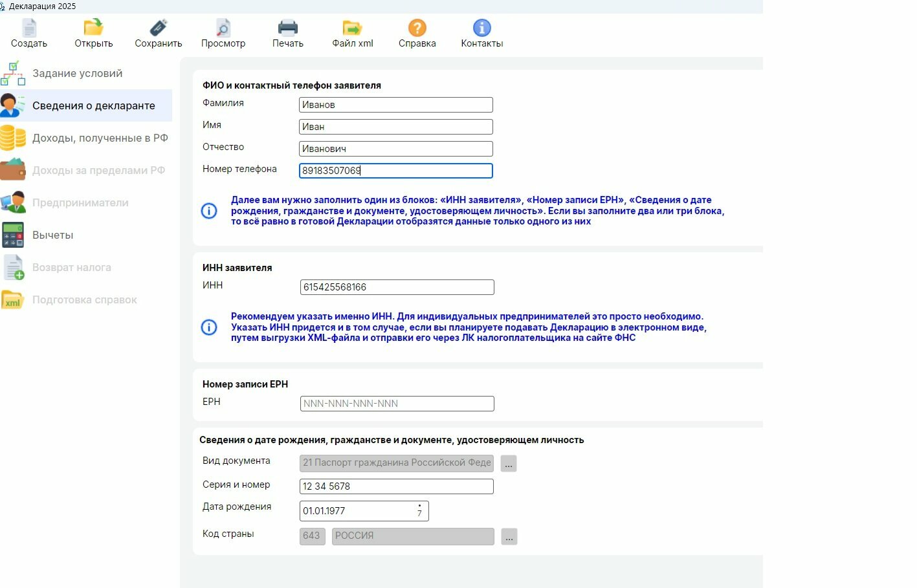Click the Декларация 2025 title bar icon
Screen dimensions: 917x588
coord(3,6)
